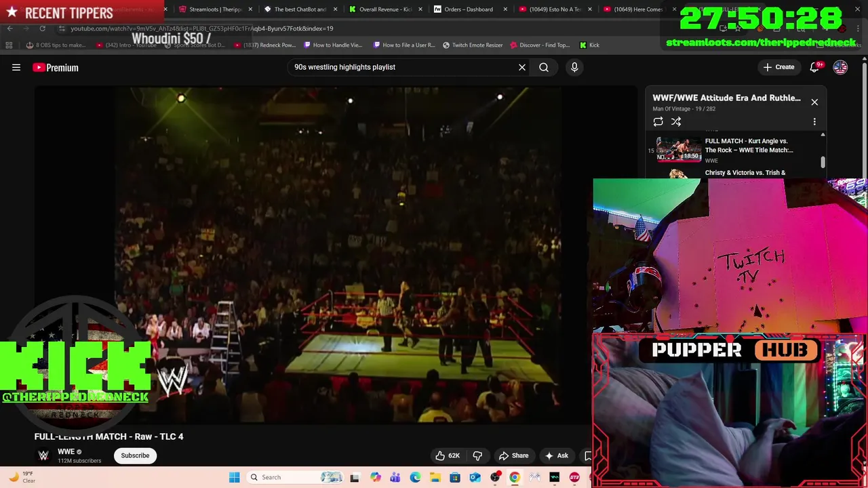Toggle shuffle playlist
This screenshot has height=488, width=868.
point(676,121)
